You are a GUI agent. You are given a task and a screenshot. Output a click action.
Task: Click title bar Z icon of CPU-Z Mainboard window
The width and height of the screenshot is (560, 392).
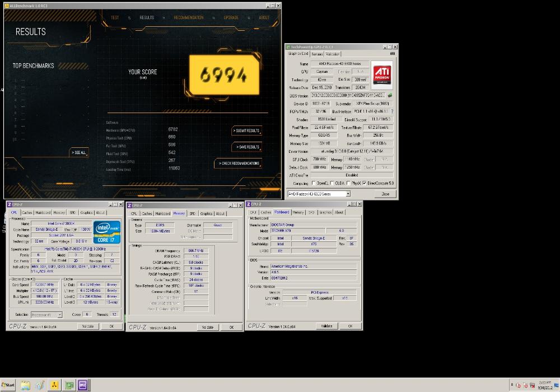249,204
